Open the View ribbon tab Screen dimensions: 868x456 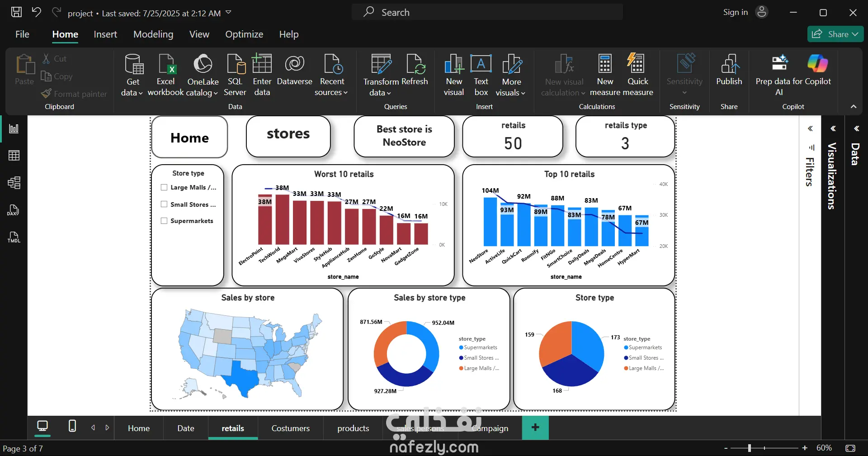[199, 34]
